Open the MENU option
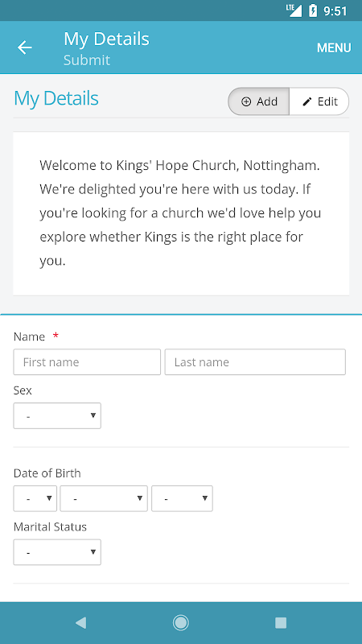The width and height of the screenshot is (362, 644). point(334,47)
